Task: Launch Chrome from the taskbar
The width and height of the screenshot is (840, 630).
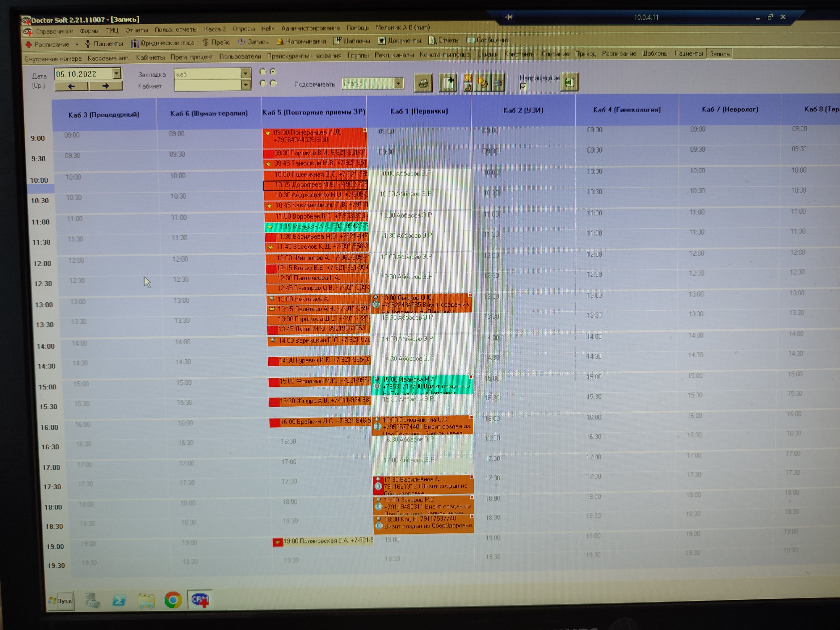Action: pyautogui.click(x=173, y=600)
